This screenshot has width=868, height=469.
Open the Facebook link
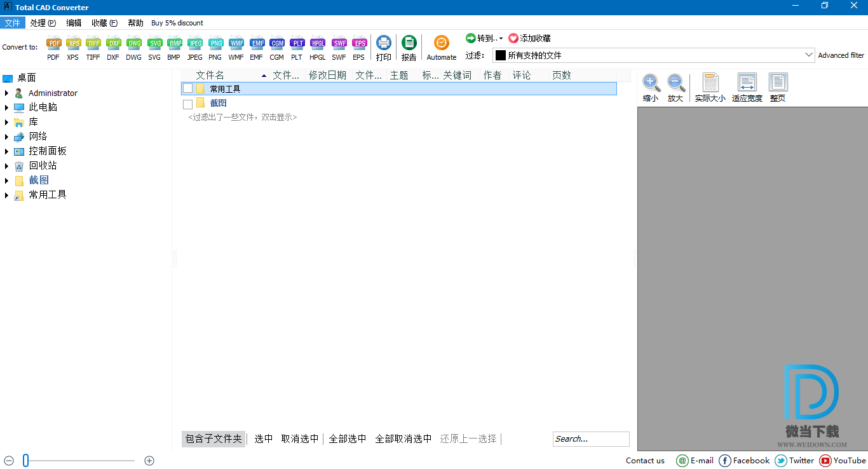point(744,461)
